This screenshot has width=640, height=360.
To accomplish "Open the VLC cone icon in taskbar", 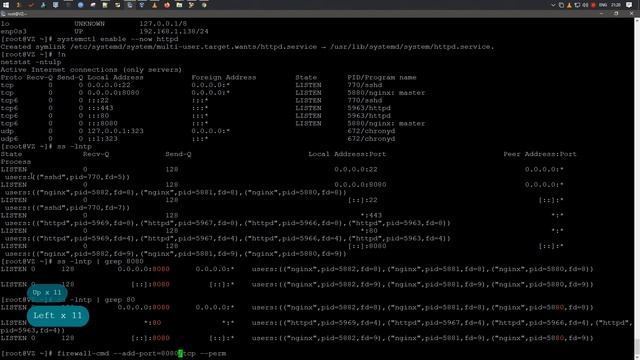I will (x=154, y=5).
